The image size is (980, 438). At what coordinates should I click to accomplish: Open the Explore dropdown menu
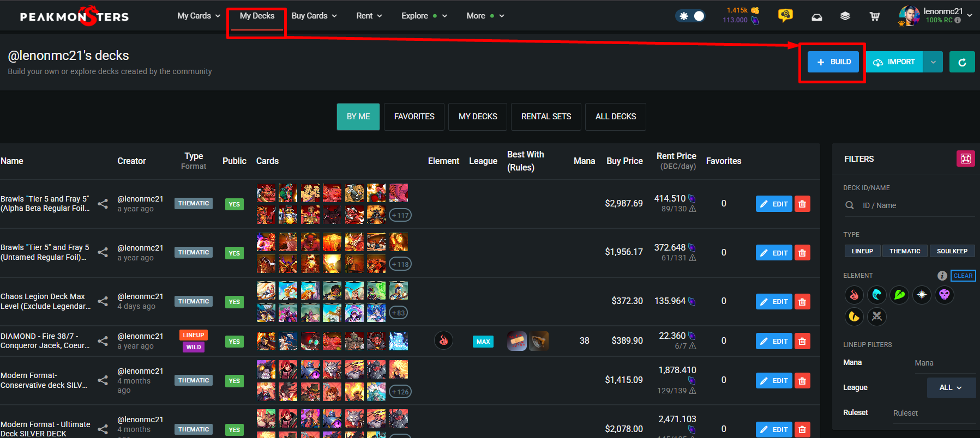coord(424,16)
